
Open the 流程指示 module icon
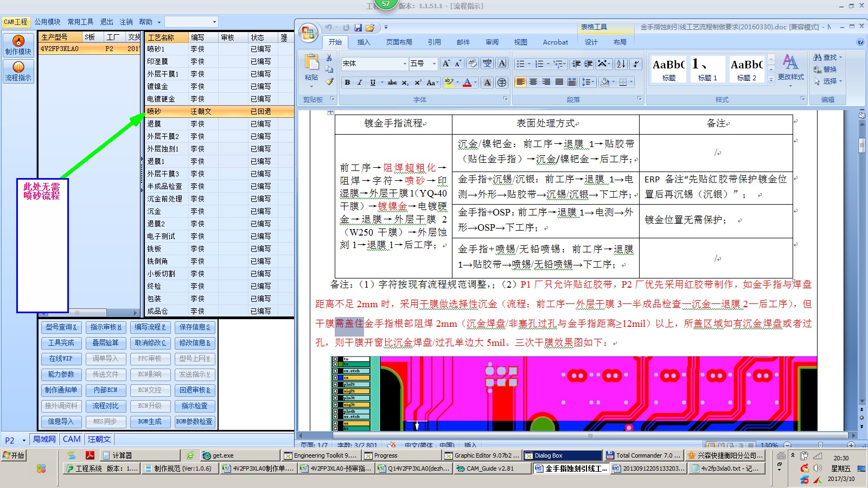[18, 71]
